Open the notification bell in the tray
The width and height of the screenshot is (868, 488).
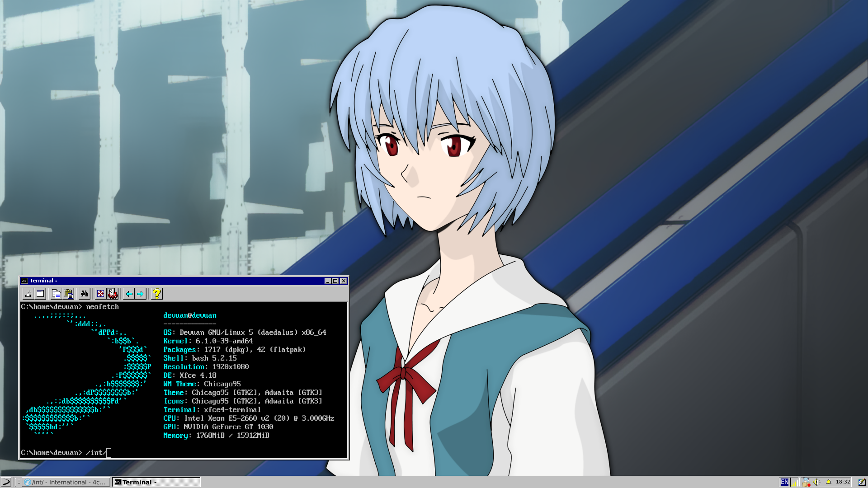829,482
